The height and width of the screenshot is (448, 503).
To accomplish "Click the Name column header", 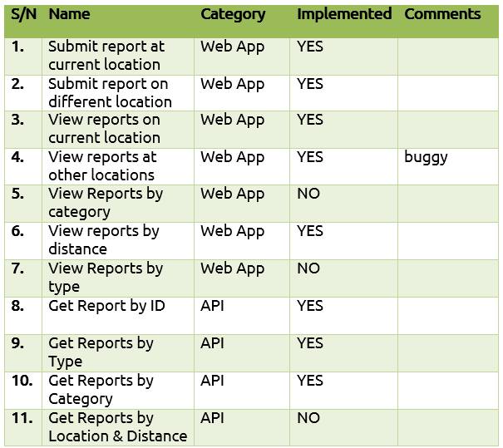I will point(69,14).
